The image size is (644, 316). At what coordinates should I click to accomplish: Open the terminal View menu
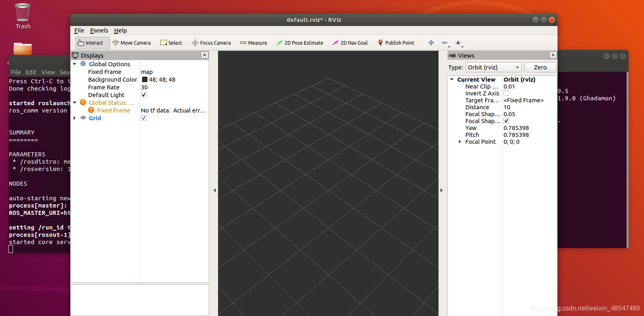48,72
